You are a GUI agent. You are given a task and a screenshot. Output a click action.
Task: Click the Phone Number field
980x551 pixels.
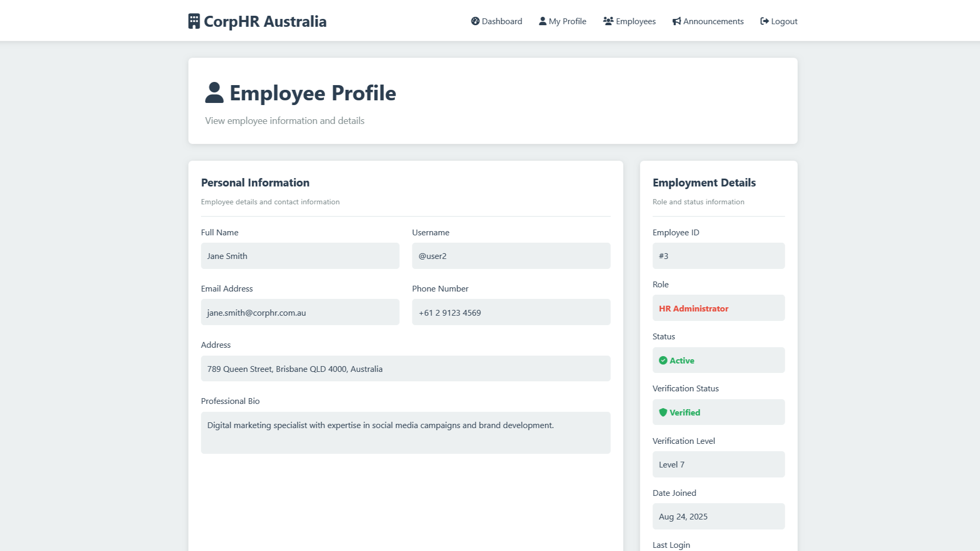(510, 312)
